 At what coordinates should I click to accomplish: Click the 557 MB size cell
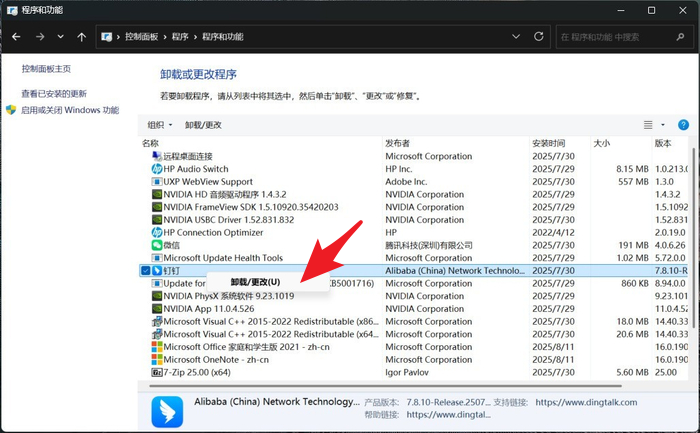tap(633, 182)
